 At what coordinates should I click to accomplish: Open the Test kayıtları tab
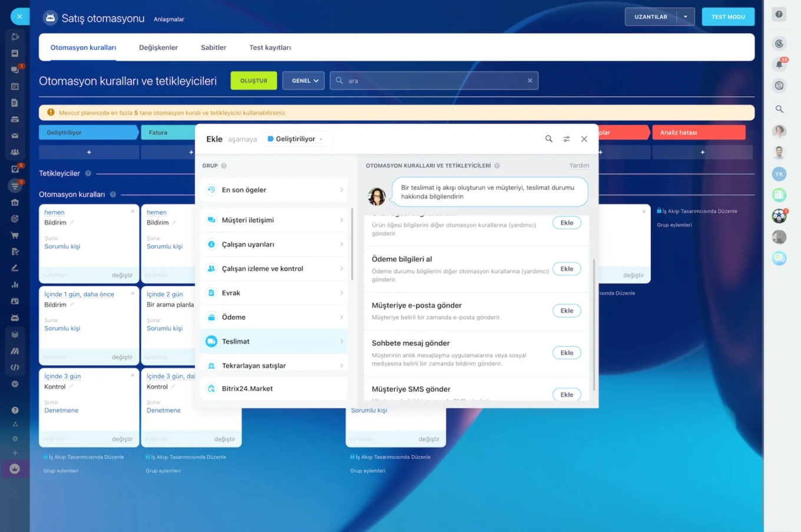(x=270, y=48)
